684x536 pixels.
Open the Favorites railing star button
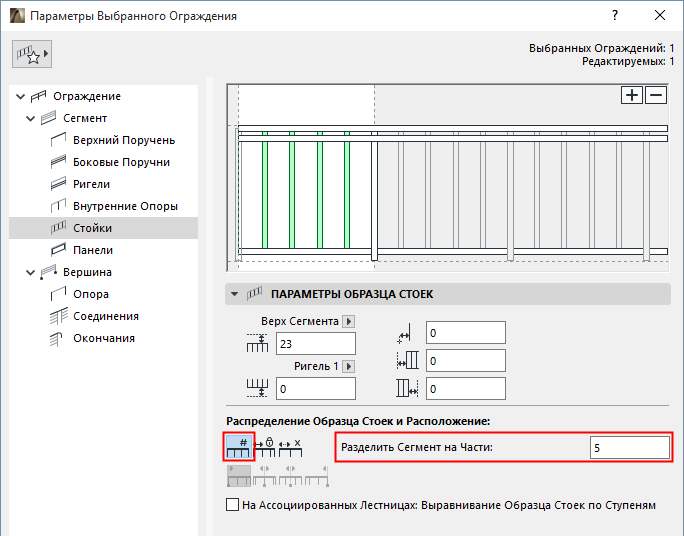pyautogui.click(x=32, y=54)
